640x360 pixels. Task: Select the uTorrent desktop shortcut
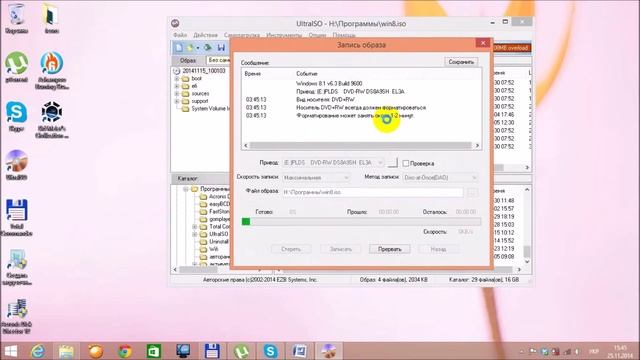click(x=16, y=67)
